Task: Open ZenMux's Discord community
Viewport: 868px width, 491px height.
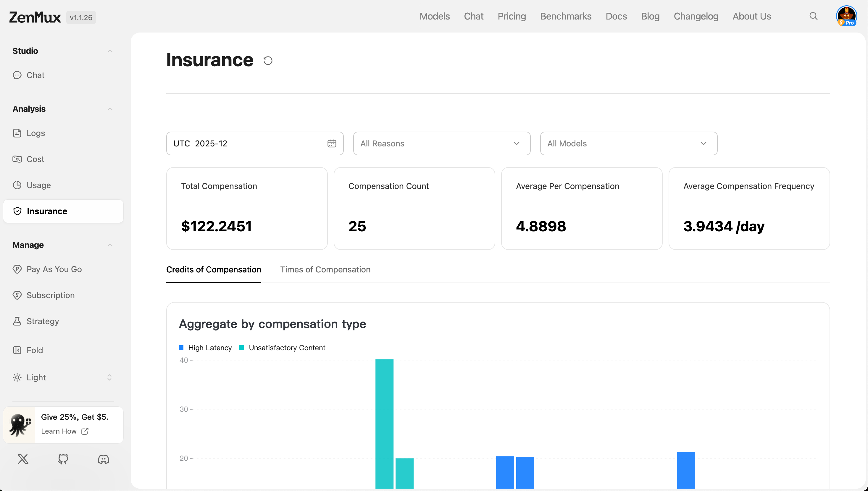Action: coord(103,459)
